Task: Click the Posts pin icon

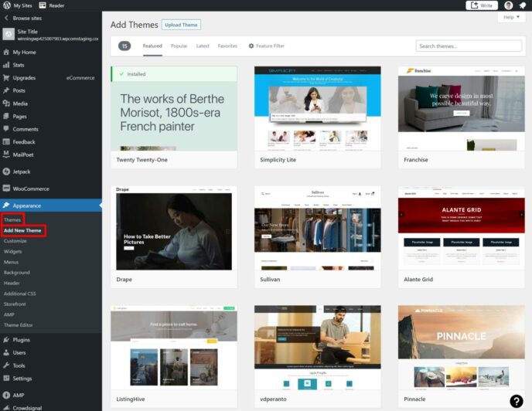Action: pyautogui.click(x=6, y=90)
